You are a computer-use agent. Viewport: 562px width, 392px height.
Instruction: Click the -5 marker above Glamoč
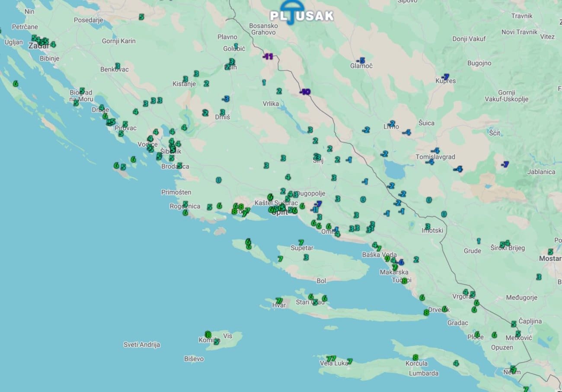tap(361, 61)
